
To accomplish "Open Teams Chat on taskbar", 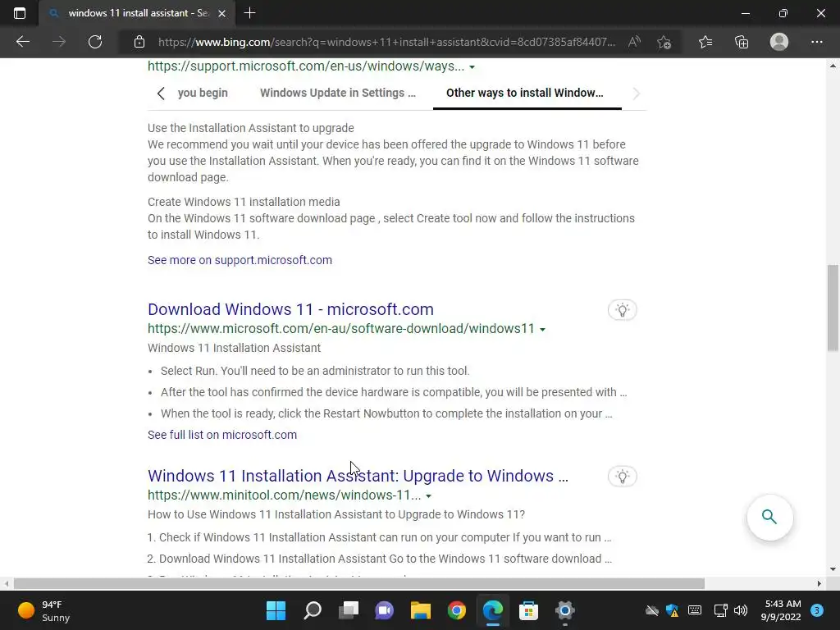I will [x=384, y=610].
